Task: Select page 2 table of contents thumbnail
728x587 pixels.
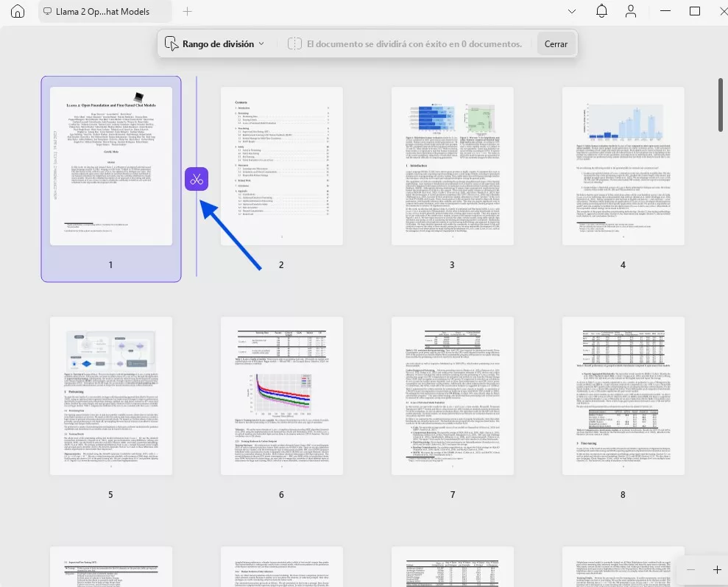Action: (x=282, y=166)
